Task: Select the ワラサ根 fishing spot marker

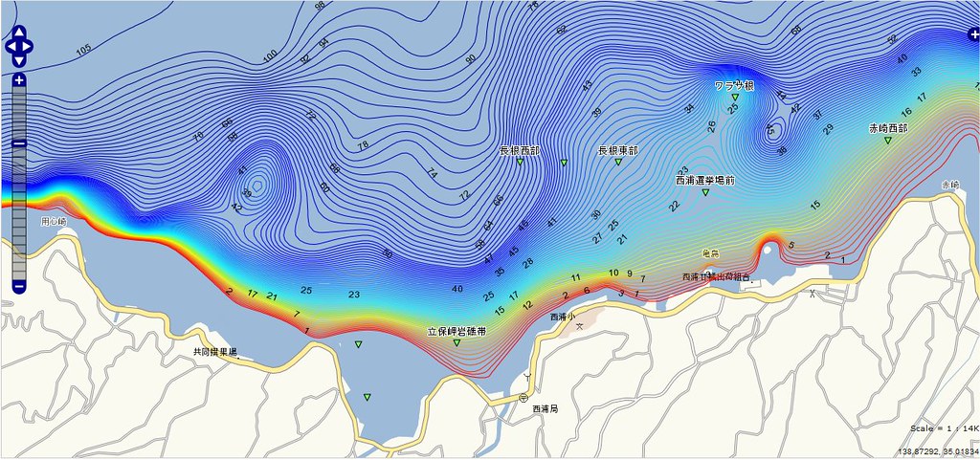Action: click(x=735, y=98)
